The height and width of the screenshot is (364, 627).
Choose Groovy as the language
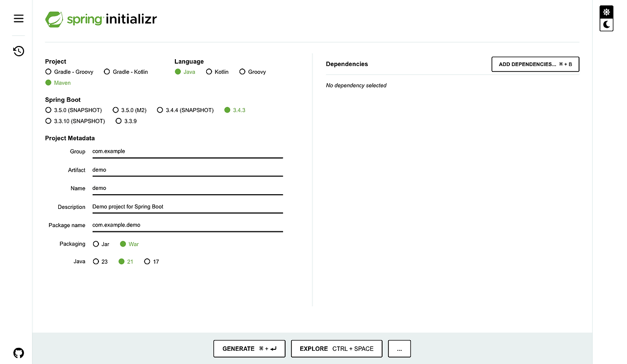point(253,72)
